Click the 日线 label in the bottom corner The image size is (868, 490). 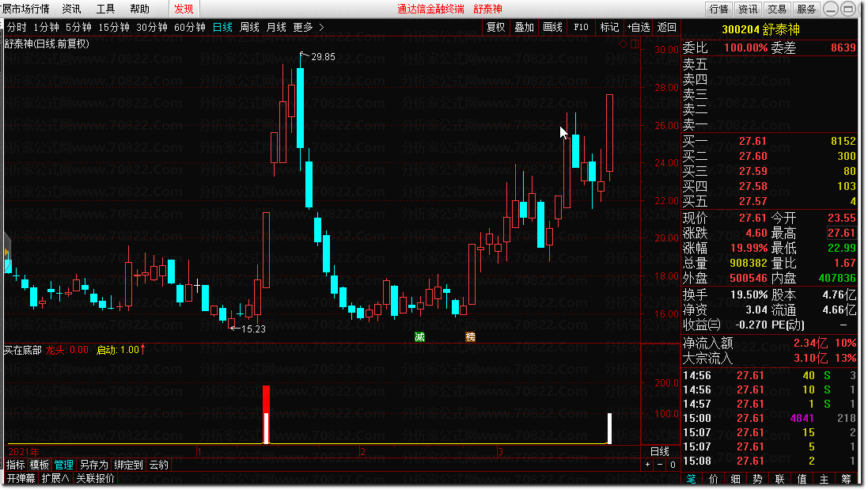[659, 452]
